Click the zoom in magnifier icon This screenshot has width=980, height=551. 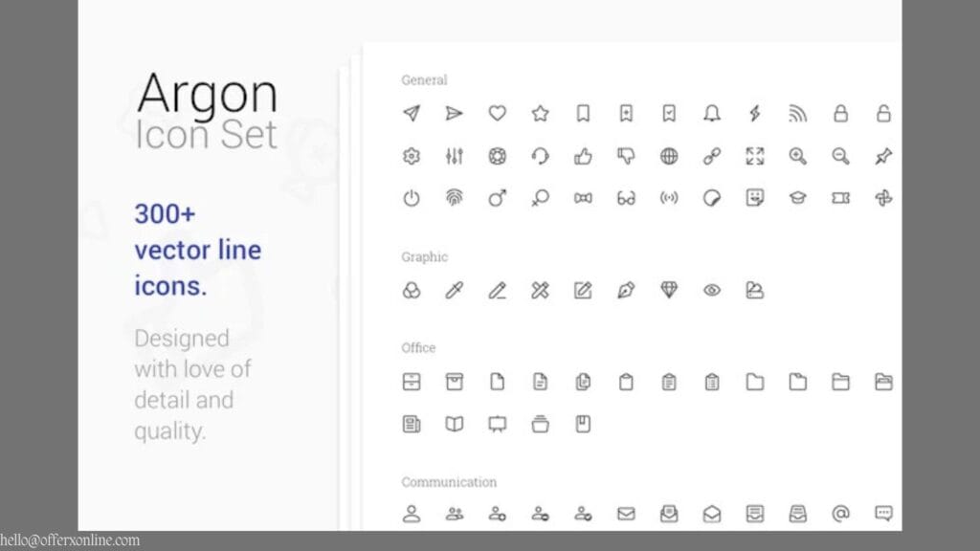(797, 156)
